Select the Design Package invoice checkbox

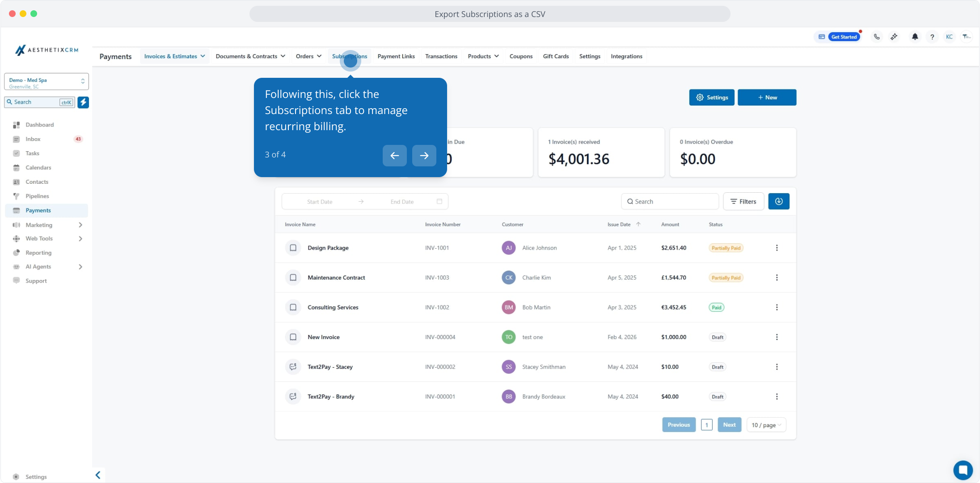pos(293,248)
